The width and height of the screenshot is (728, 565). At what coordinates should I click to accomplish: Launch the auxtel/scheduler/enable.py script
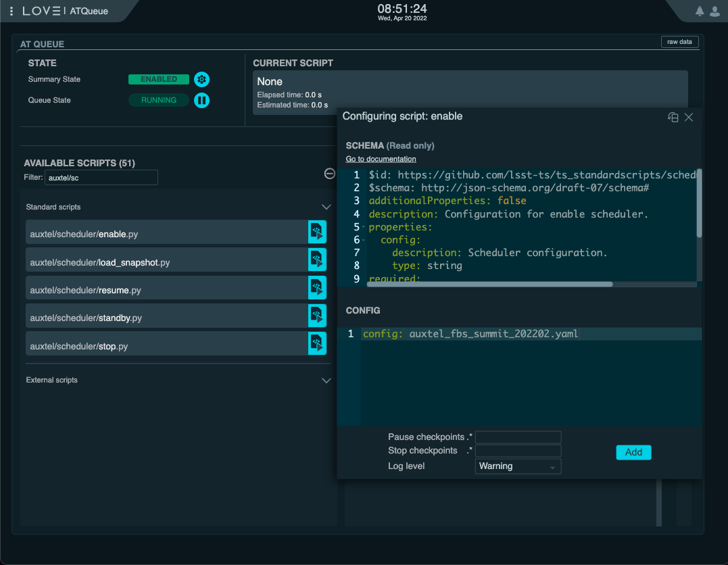317,231
